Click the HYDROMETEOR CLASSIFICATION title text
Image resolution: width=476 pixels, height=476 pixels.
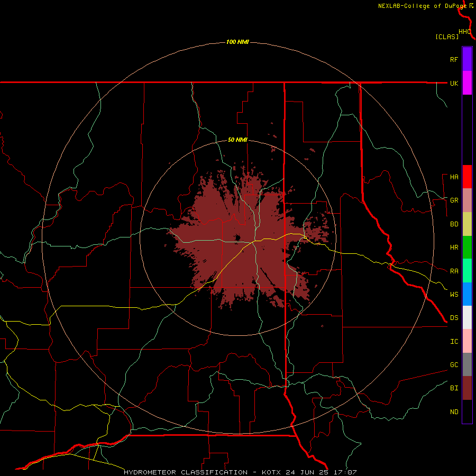click(186, 472)
